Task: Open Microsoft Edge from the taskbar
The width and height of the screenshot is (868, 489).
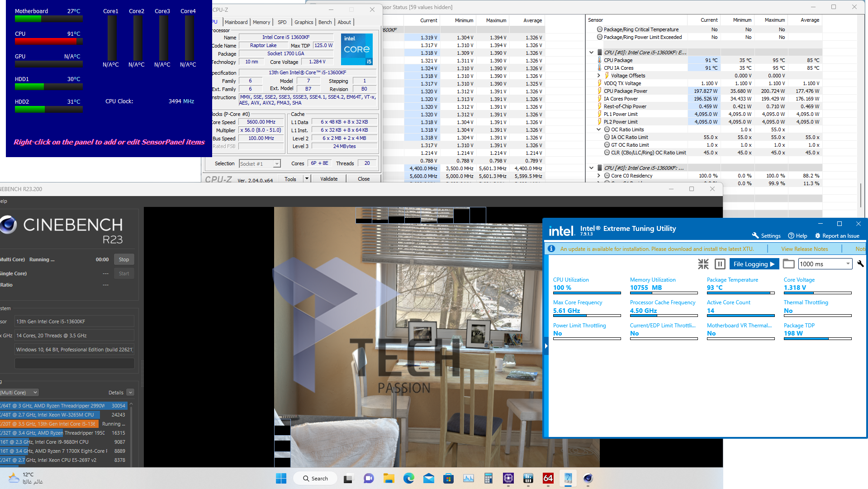Action: pyautogui.click(x=409, y=479)
